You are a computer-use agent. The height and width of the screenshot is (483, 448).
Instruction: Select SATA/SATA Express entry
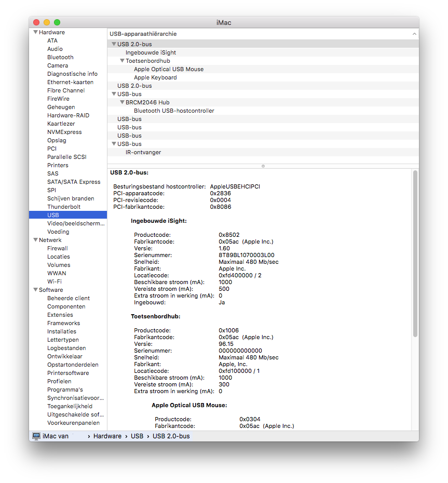click(x=74, y=182)
